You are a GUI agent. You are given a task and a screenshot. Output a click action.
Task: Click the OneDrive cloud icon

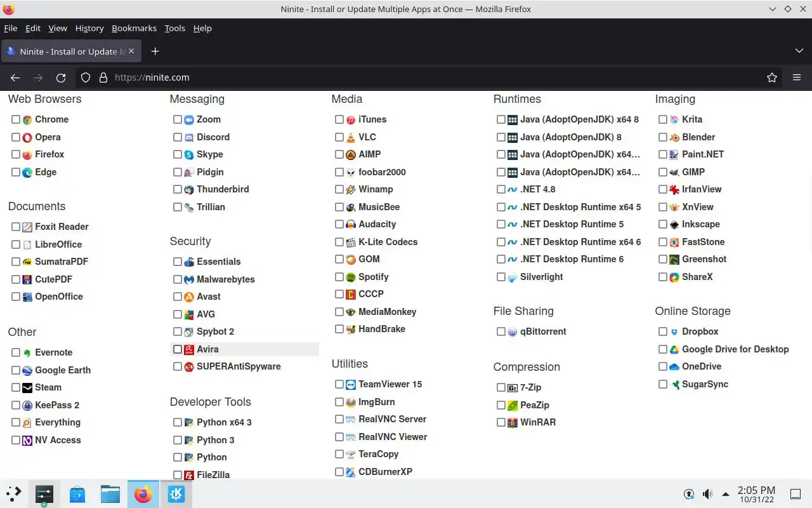[674, 366]
